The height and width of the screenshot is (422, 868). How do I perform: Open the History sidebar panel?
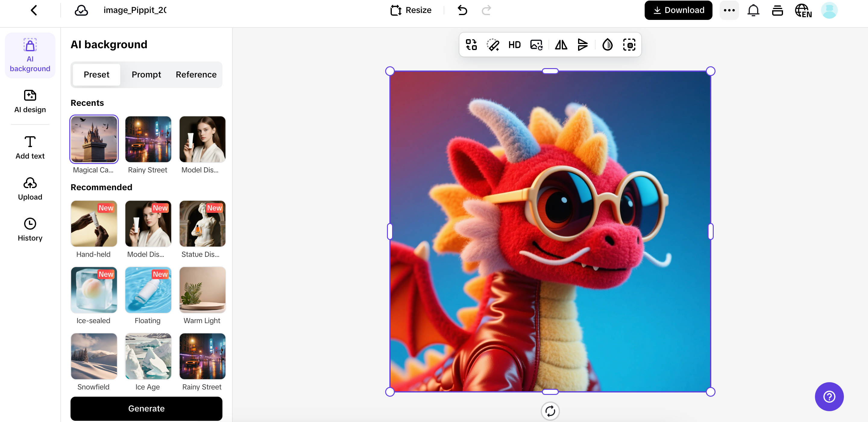pyautogui.click(x=30, y=230)
